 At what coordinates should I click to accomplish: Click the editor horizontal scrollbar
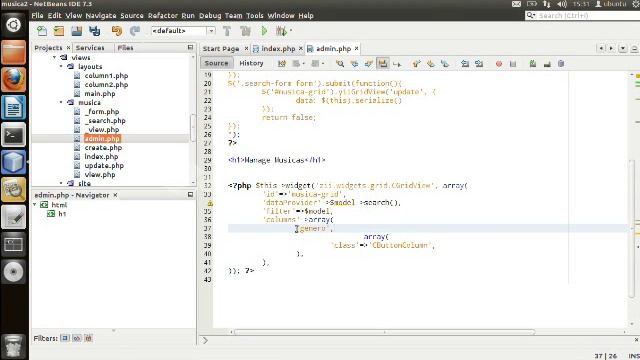pos(384,332)
